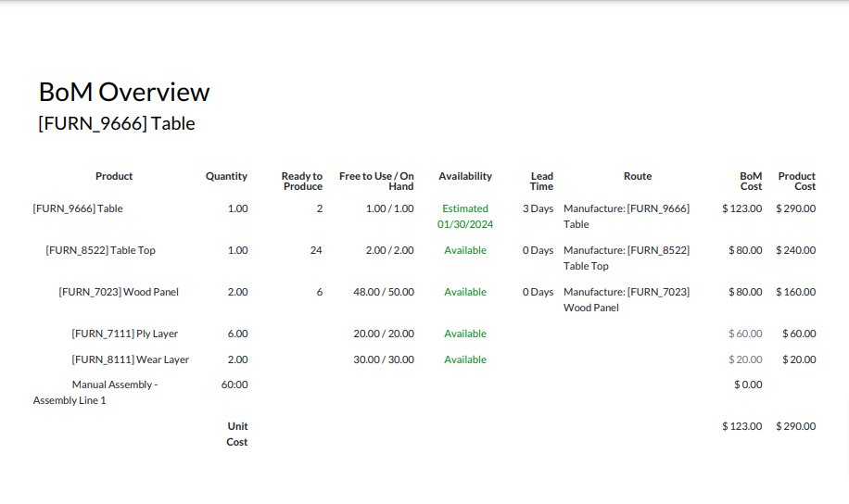This screenshot has height=504, width=849.
Task: Click the Available status for Table Top
Action: tap(465, 250)
